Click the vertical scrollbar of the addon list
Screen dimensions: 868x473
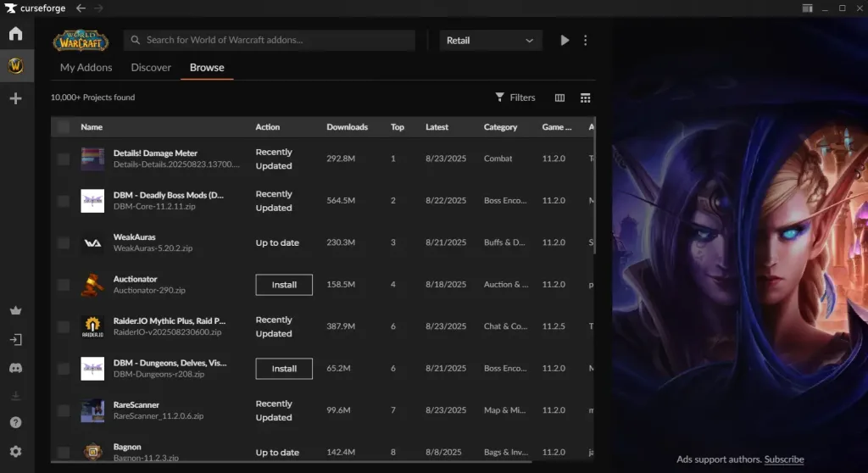pos(594,186)
